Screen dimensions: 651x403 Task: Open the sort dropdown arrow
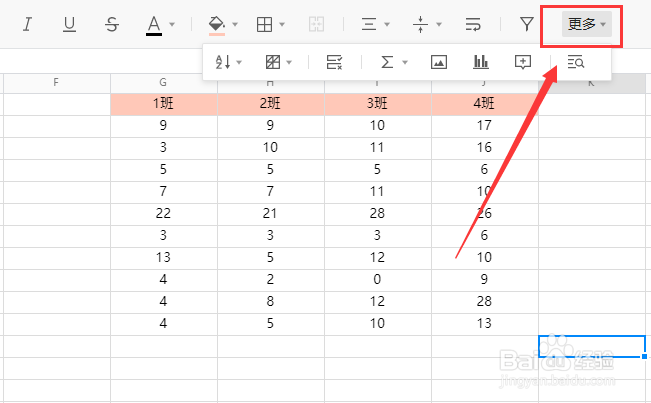(x=239, y=63)
